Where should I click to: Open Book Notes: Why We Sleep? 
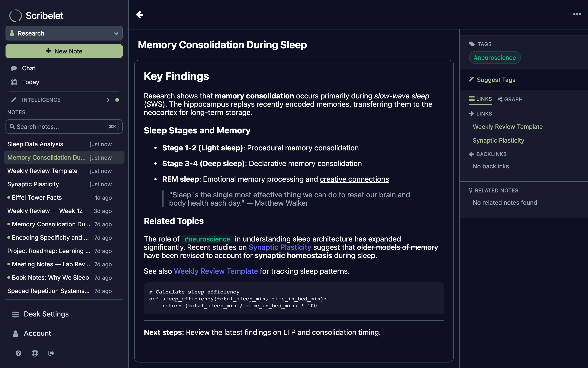tap(64, 278)
